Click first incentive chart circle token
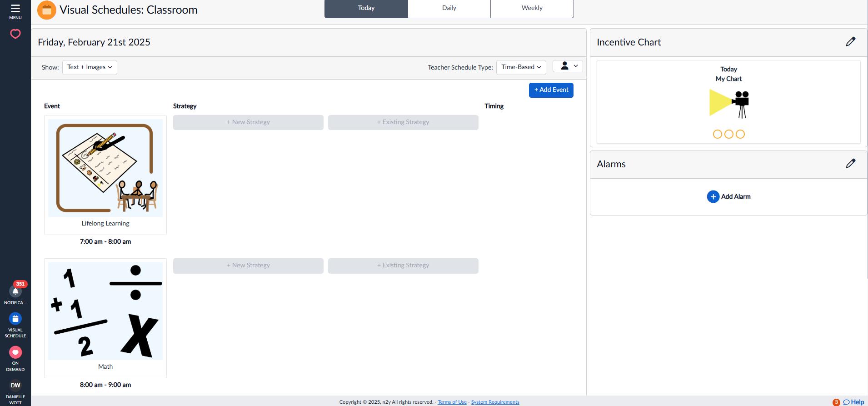Viewport: 868px width, 406px height. point(718,134)
